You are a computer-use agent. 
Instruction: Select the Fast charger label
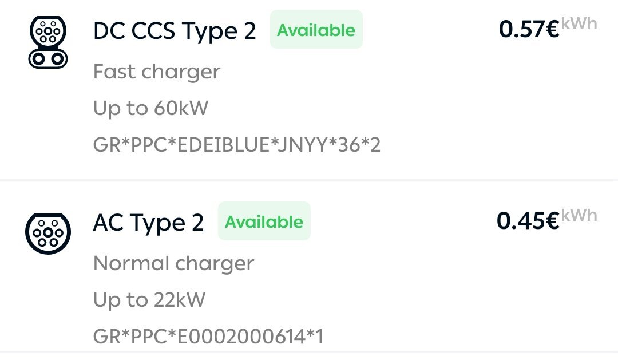click(x=157, y=72)
